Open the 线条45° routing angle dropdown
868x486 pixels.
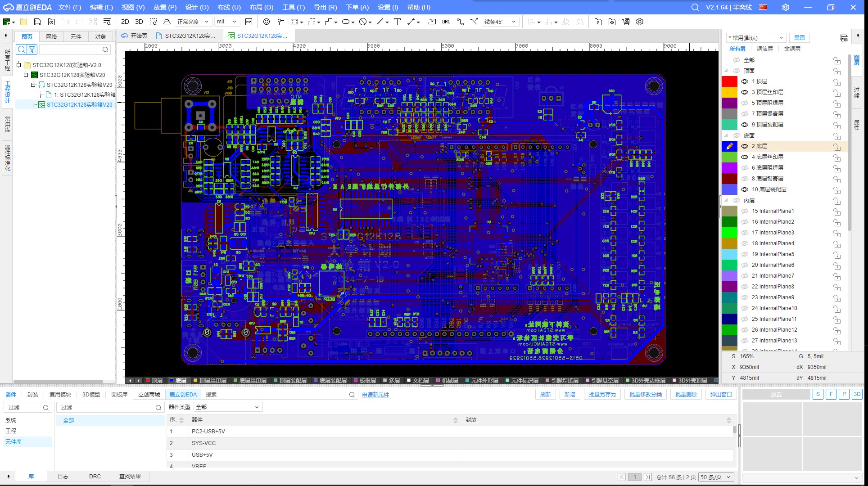click(500, 22)
